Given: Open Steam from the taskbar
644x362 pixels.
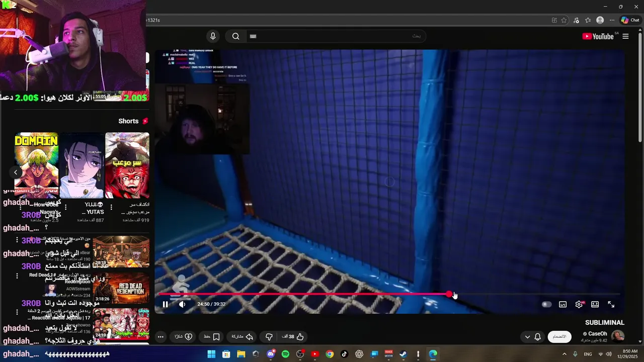Looking at the screenshot, I should tap(403, 354).
